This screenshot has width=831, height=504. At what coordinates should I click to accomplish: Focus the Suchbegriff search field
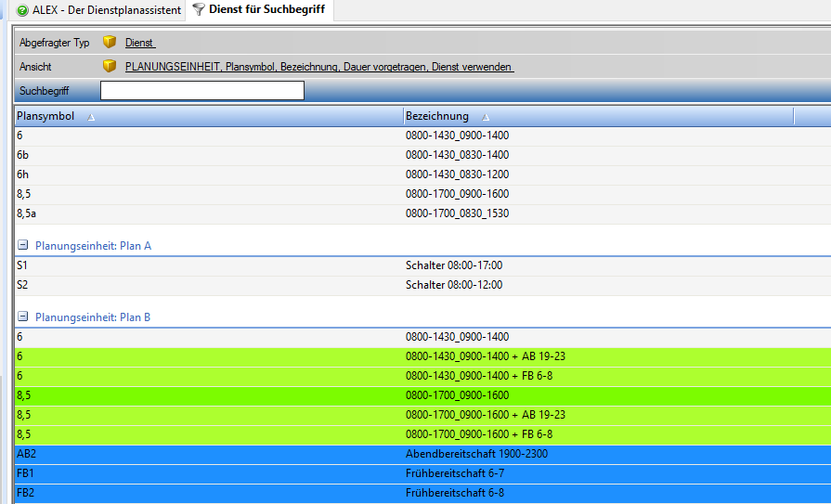201,91
